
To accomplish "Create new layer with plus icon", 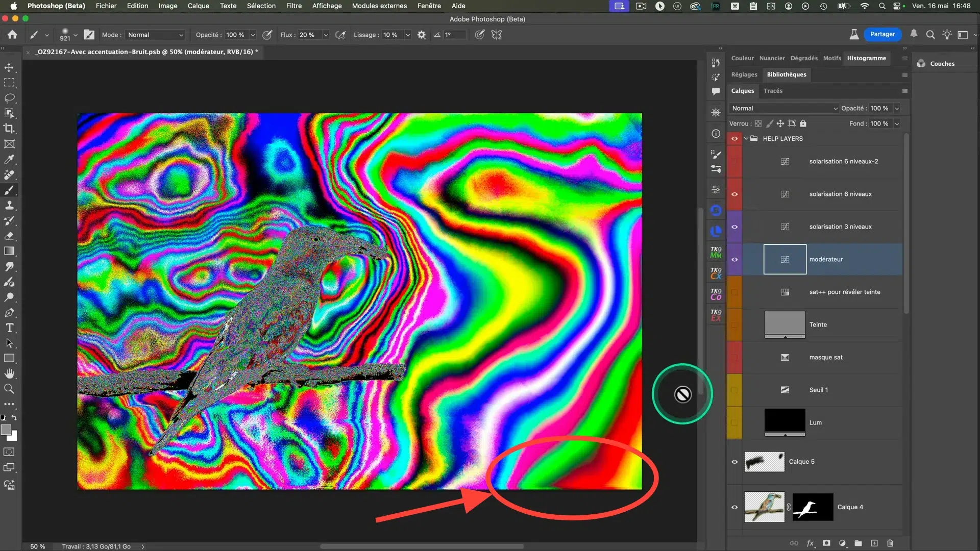I will pos(874,543).
